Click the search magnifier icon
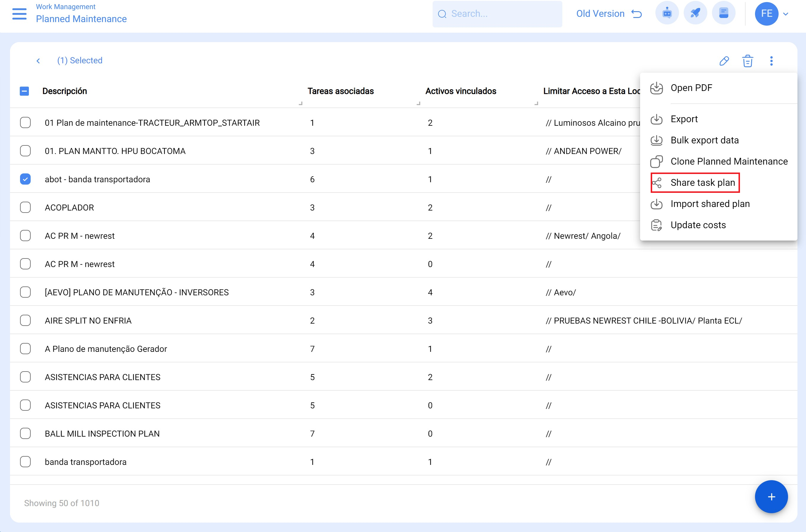This screenshot has height=532, width=806. click(x=442, y=14)
